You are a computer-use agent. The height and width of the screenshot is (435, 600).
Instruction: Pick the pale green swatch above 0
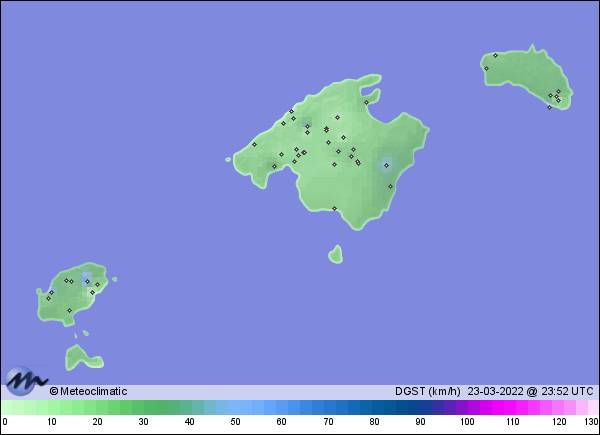click(8, 407)
